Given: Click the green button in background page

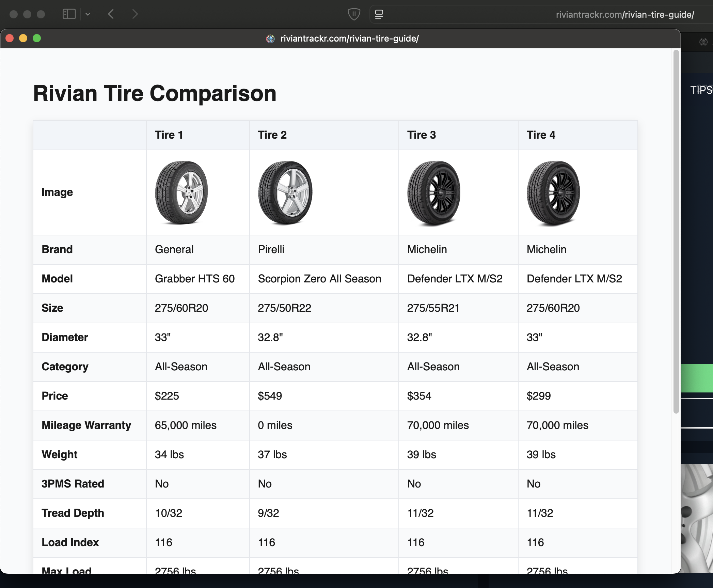Looking at the screenshot, I should [697, 378].
